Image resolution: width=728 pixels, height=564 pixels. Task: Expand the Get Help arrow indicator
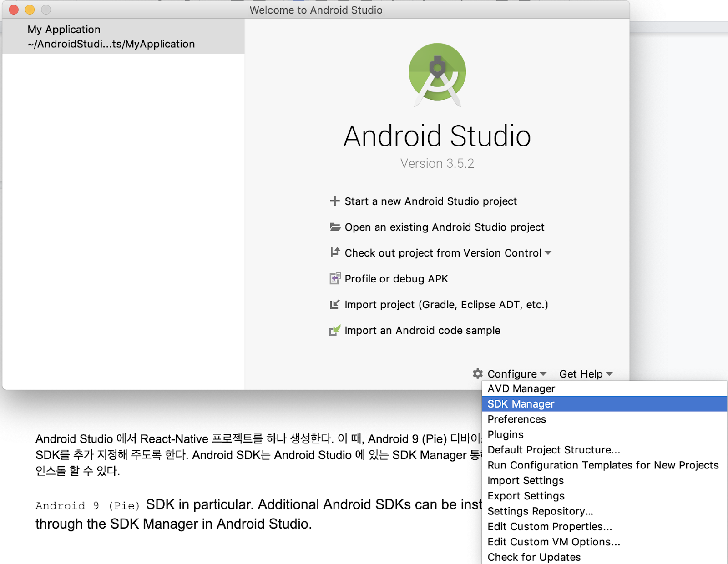point(609,374)
